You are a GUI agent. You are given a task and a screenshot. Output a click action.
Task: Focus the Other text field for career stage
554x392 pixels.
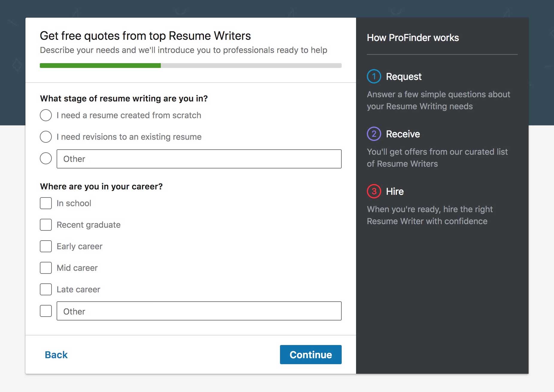(x=199, y=311)
